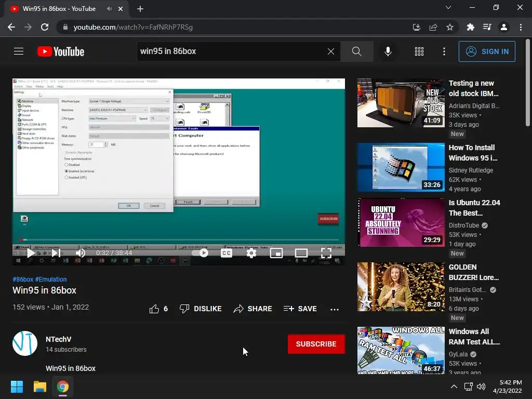Screen dimensions: 532x399
Task: Open video player settings gear
Action: click(x=251, y=253)
